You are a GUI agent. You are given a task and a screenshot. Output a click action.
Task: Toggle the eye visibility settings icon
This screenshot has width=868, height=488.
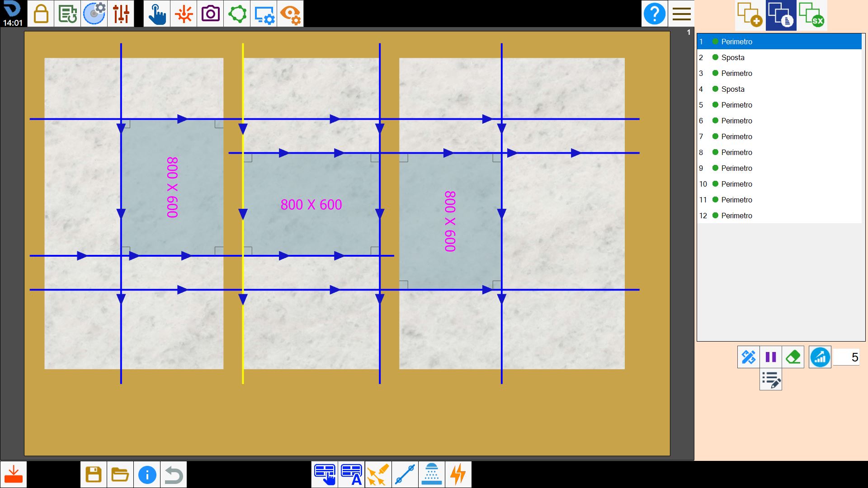[290, 14]
